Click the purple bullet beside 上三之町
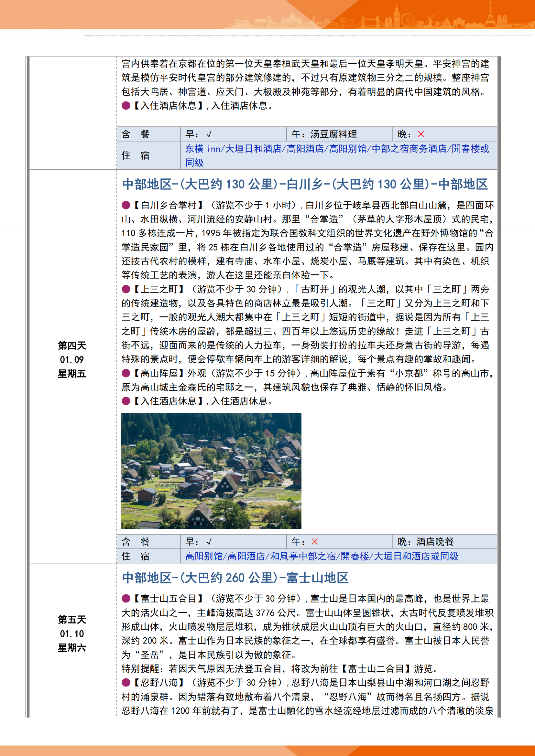Screen dimensions: 535x756 [126, 289]
